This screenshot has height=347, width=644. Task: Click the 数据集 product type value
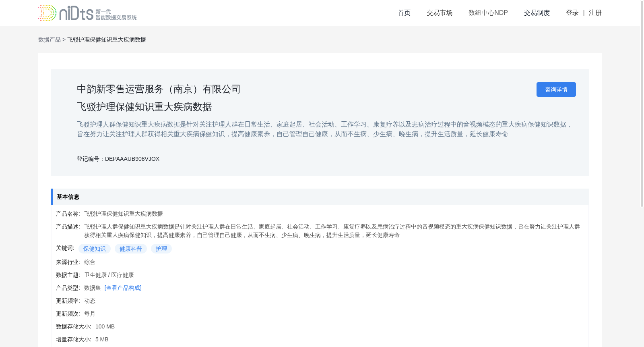point(93,288)
